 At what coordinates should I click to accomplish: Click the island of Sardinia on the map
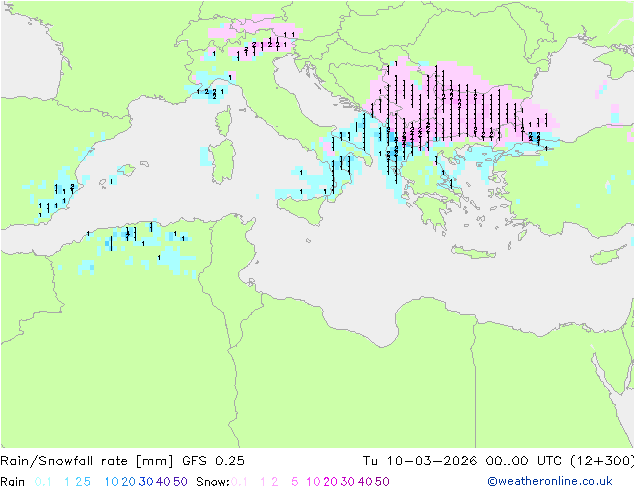tap(223, 162)
